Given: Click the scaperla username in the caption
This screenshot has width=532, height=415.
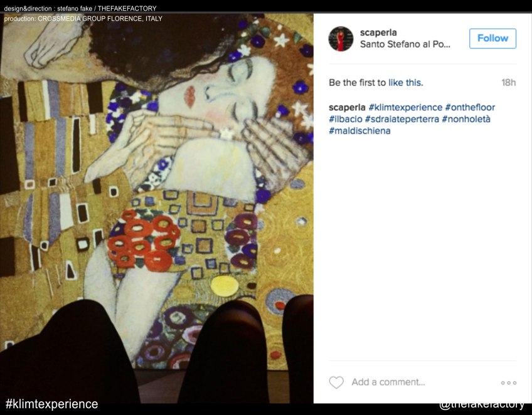Looking at the screenshot, I should pos(347,107).
